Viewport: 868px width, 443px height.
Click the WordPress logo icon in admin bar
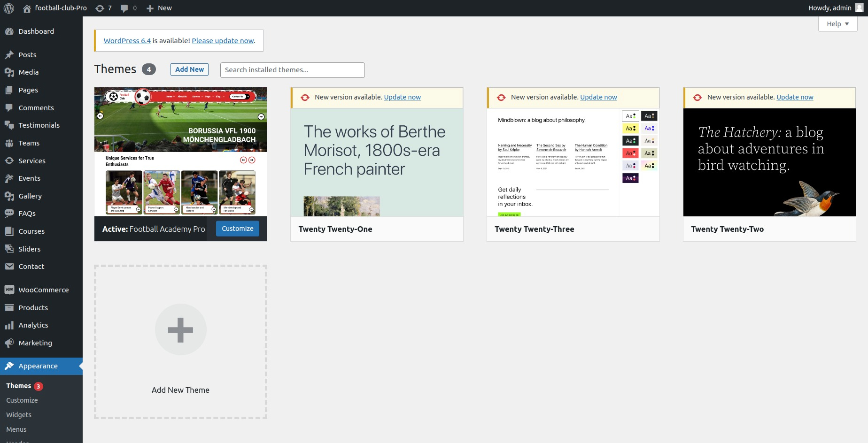tap(9, 8)
